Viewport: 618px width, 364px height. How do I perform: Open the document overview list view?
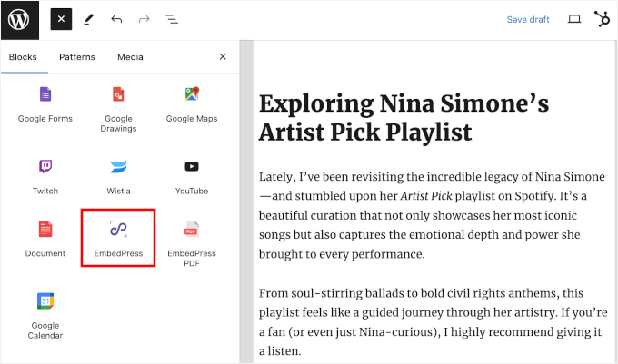[171, 19]
